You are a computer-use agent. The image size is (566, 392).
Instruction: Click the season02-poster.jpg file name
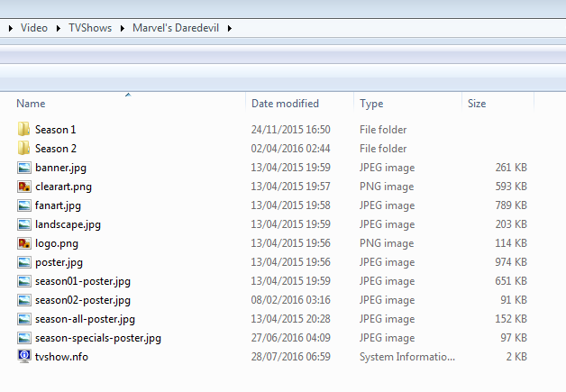pos(83,300)
